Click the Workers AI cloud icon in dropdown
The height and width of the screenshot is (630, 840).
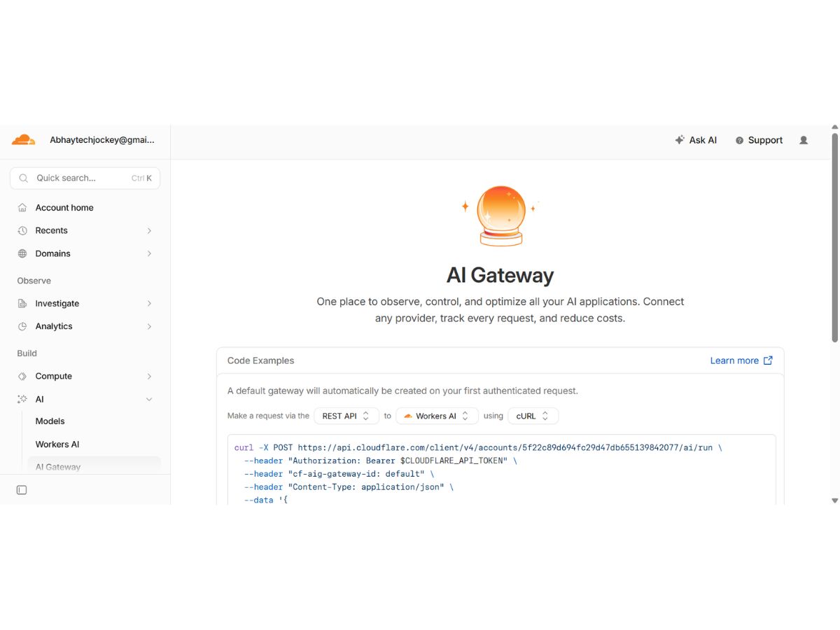pyautogui.click(x=408, y=416)
